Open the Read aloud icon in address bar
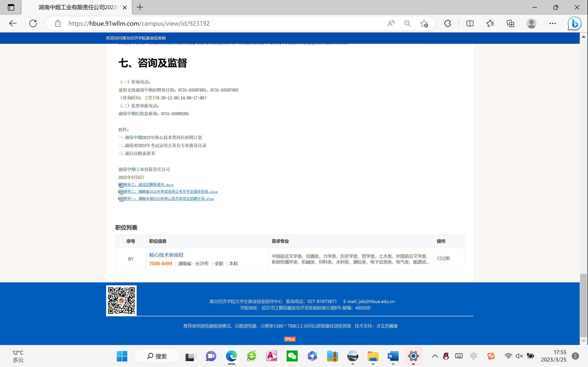Image resolution: width=588 pixels, height=367 pixels. click(391, 23)
